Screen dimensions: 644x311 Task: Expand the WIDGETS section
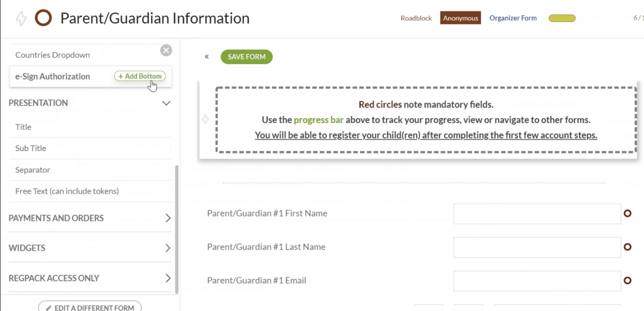[167, 248]
